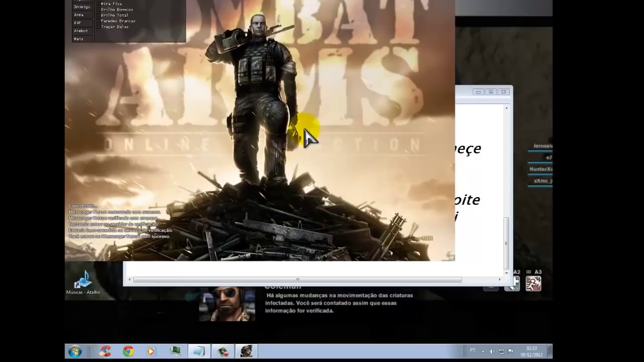This screenshot has width=644, height=362.
Task: Open CCleaner from the taskbar
Action: point(105,351)
